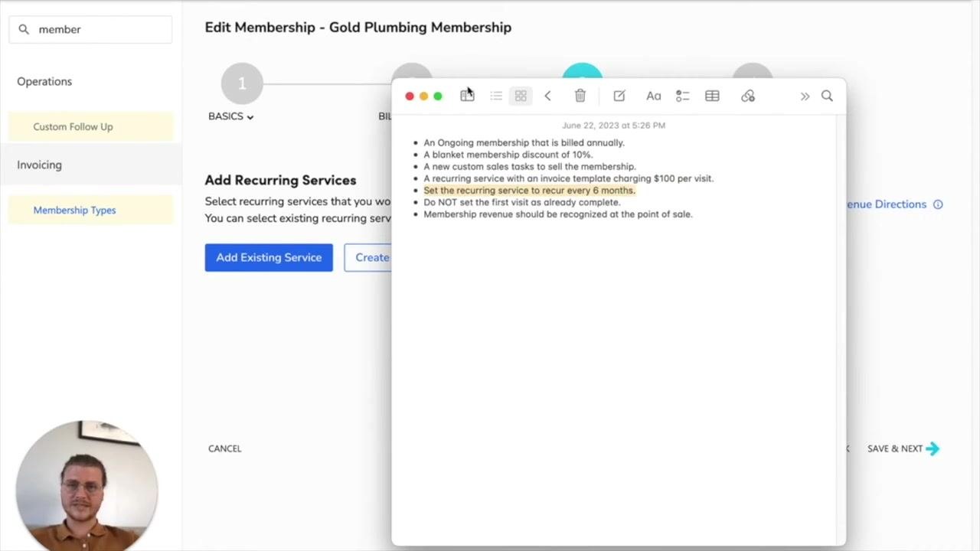The width and height of the screenshot is (980, 551).
Task: Click Add Existing Service button
Action: pos(269,257)
